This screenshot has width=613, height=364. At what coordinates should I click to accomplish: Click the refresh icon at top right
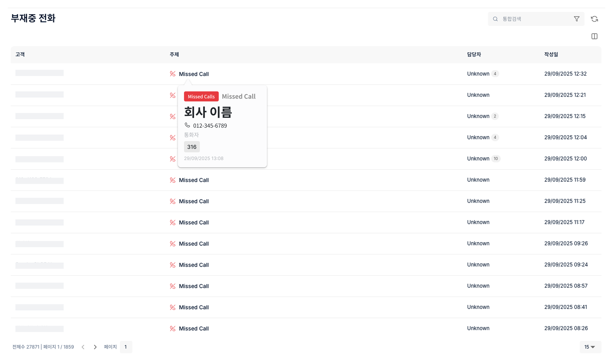coord(594,19)
